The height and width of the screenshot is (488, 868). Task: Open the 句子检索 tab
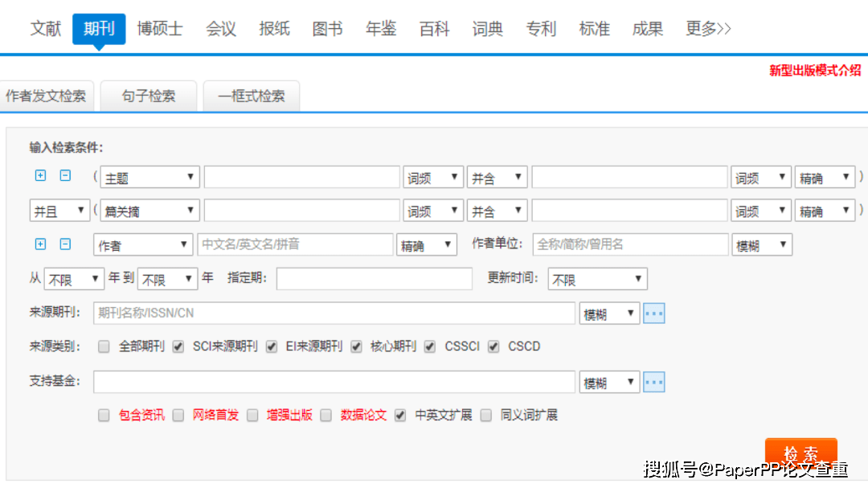(149, 96)
